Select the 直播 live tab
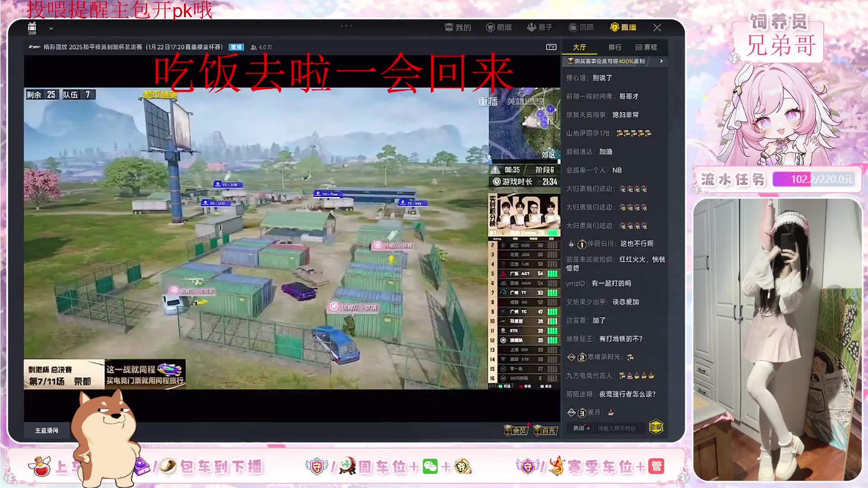868x488 pixels. point(623,28)
